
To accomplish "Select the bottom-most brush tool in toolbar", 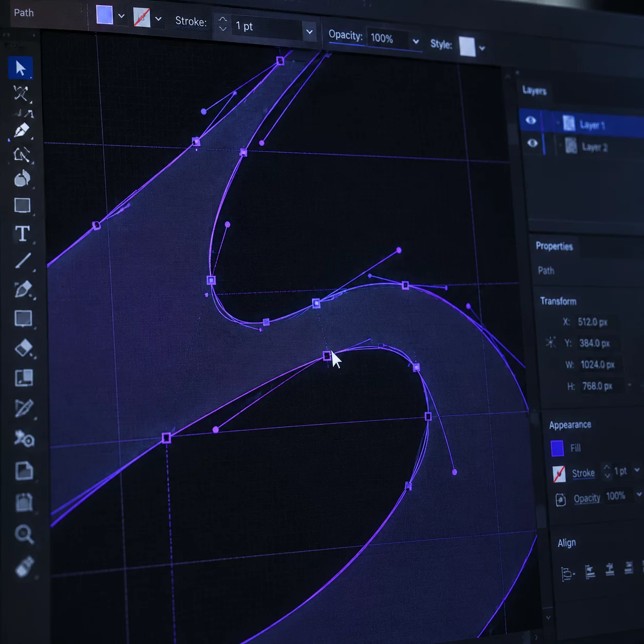I will click(x=24, y=567).
